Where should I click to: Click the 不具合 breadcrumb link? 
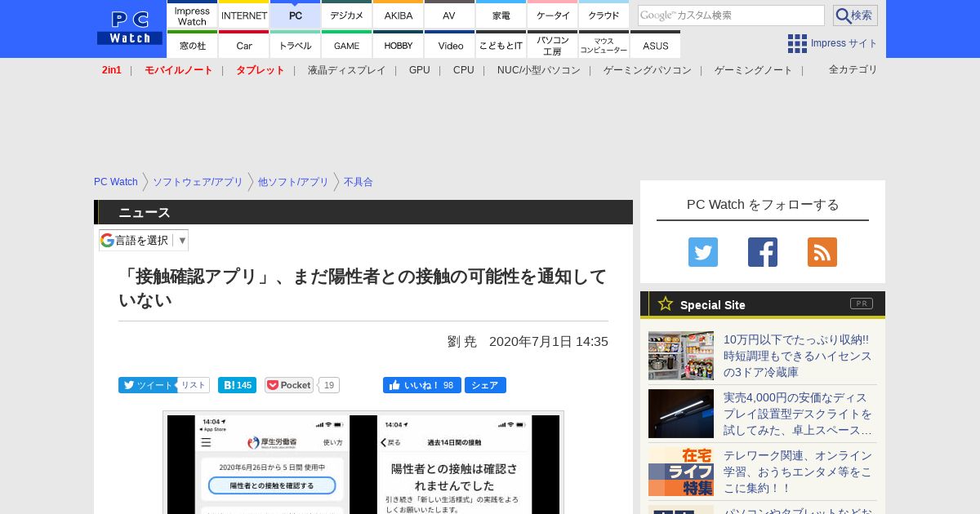(359, 182)
